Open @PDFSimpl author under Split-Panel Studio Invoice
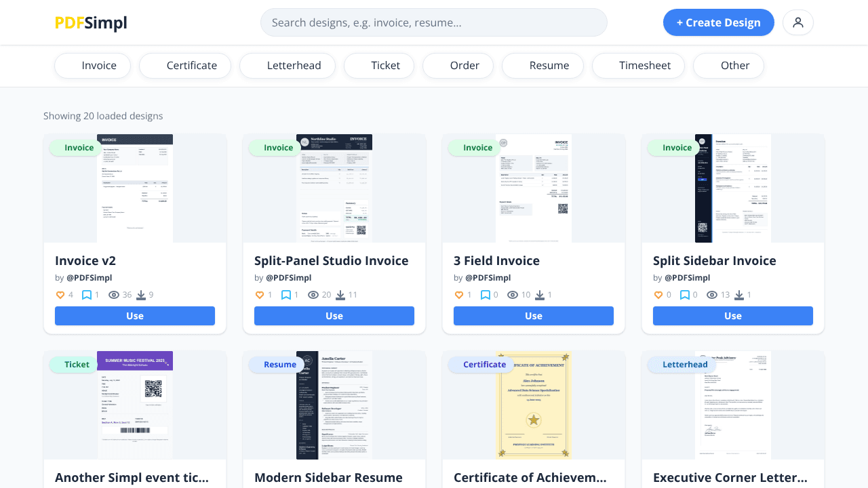Image resolution: width=868 pixels, height=488 pixels. 288,278
